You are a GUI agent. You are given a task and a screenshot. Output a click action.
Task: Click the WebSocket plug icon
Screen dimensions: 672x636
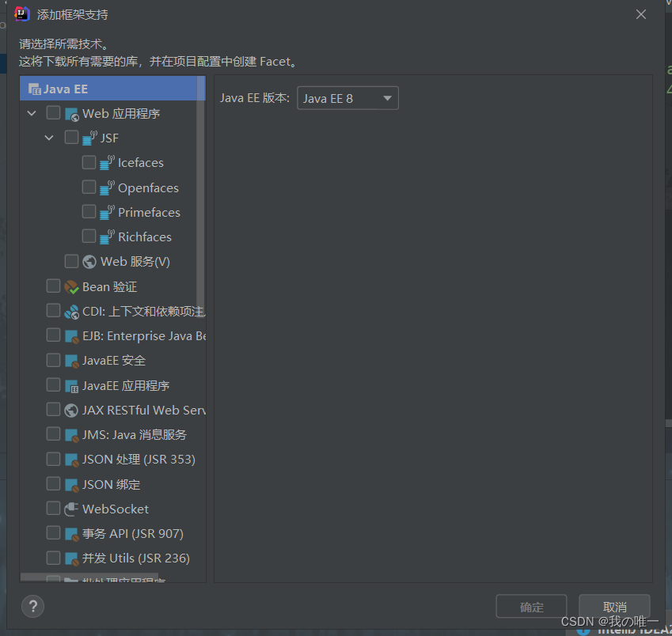[x=71, y=509]
